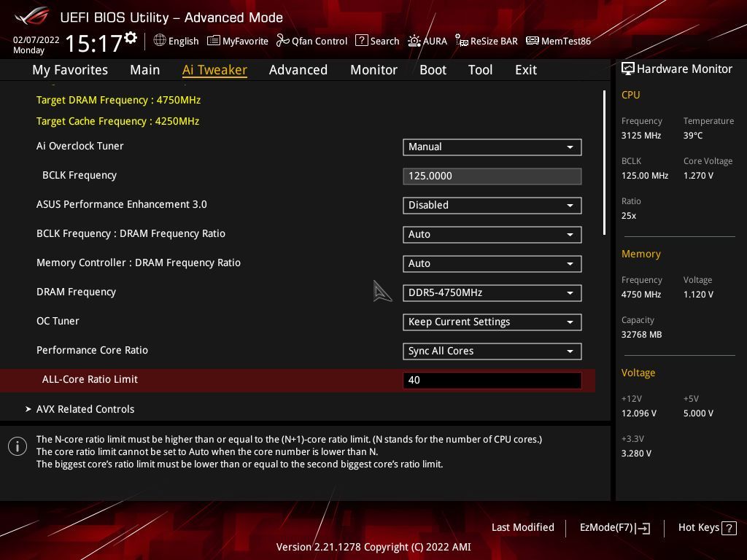The image size is (747, 560).
Task: Click the Hot Keys question mark icon
Action: (729, 528)
